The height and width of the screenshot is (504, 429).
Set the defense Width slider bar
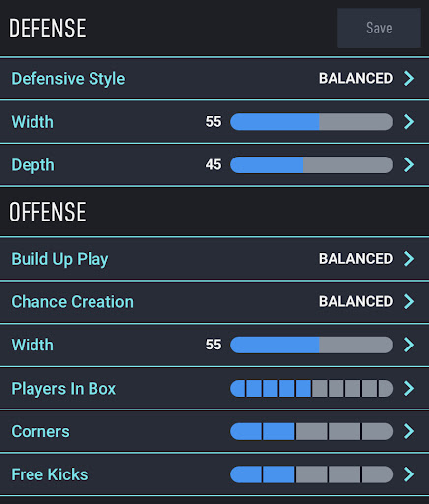(311, 122)
